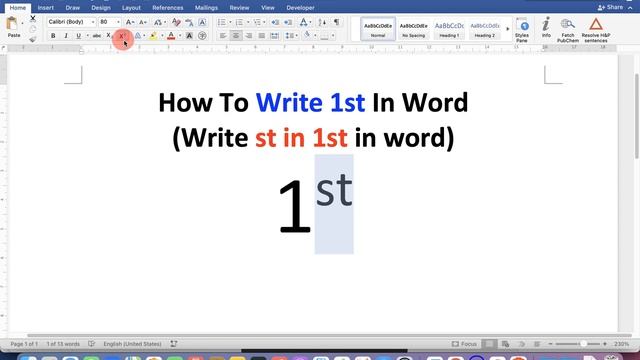The width and height of the screenshot is (640, 360).
Task: Switch to Web Layout view icon
Action: [505, 344]
